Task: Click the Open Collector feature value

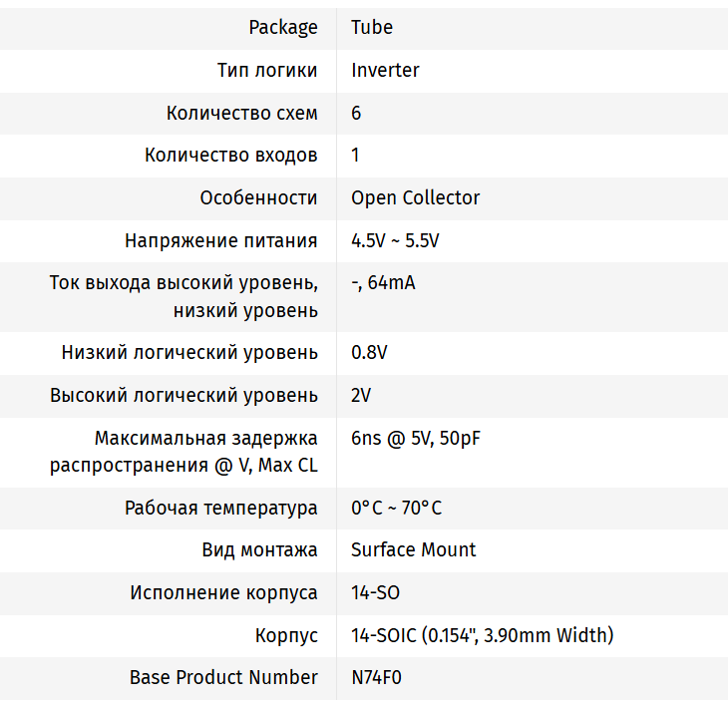Action: click(x=415, y=198)
